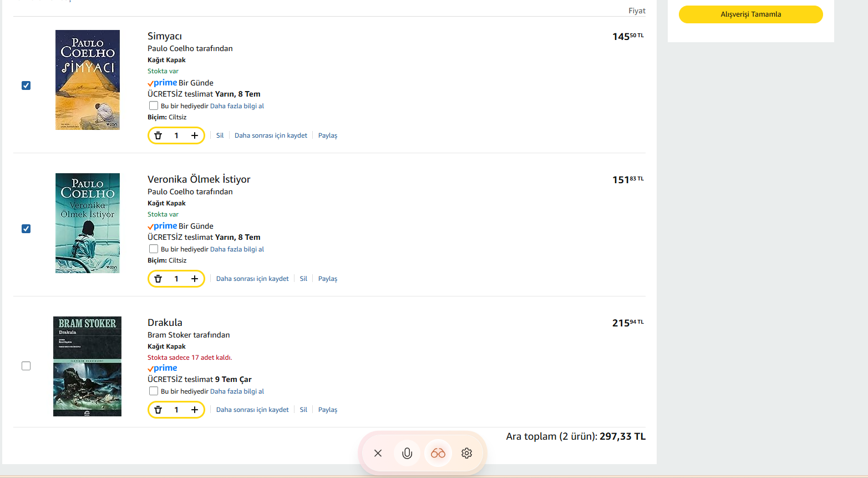Open 'Daha fazla bilgi al' under Simyacı
The width and height of the screenshot is (868, 478).
click(x=237, y=106)
